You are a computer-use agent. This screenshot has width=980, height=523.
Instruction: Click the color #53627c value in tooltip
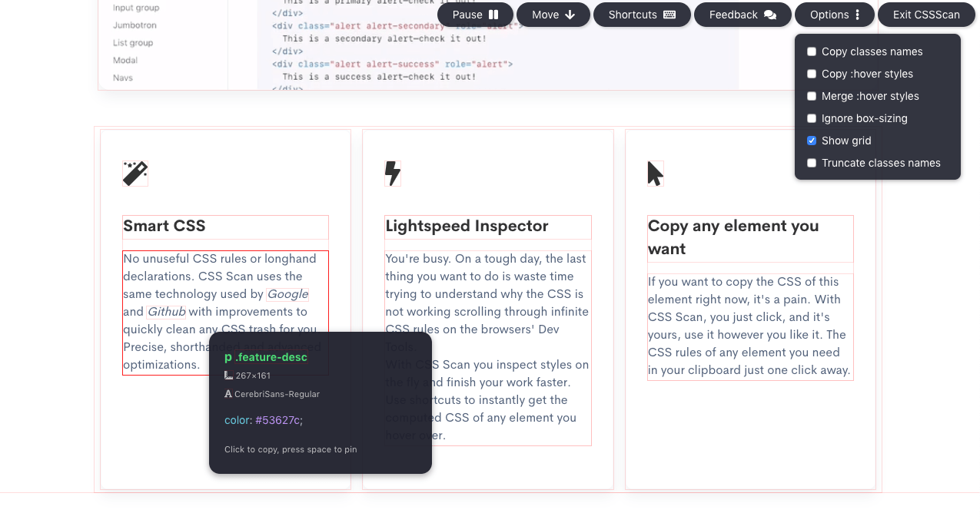point(279,420)
